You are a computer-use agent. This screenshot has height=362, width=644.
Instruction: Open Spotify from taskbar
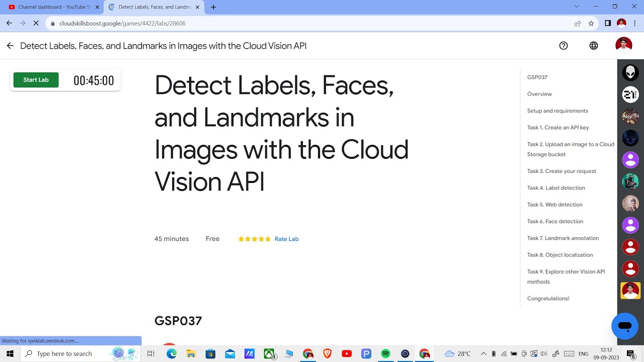[386, 353]
